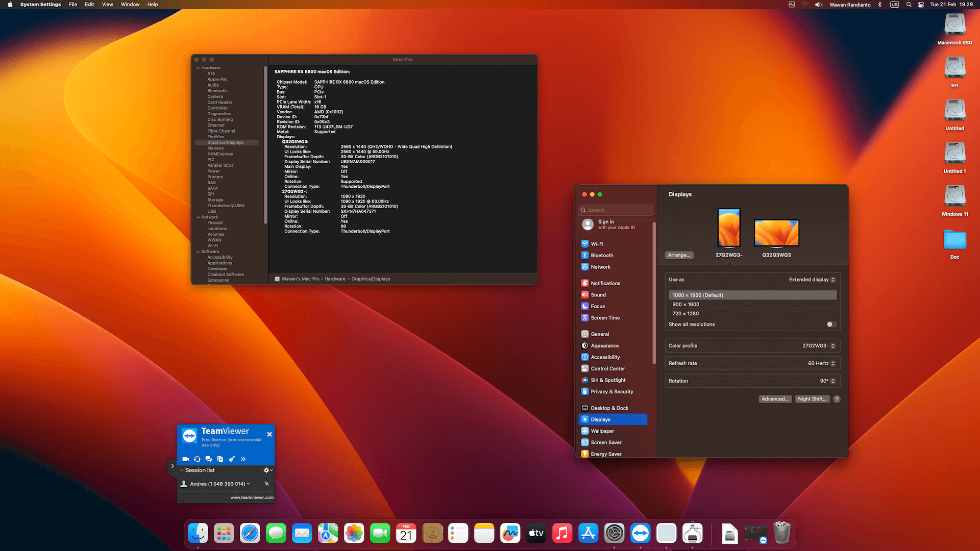This screenshot has height=551, width=980.
Task: Click the volume icon in menu bar
Action: 819,5
